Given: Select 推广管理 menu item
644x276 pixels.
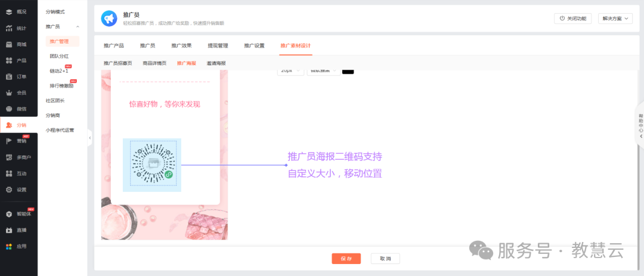Looking at the screenshot, I should (x=63, y=41).
